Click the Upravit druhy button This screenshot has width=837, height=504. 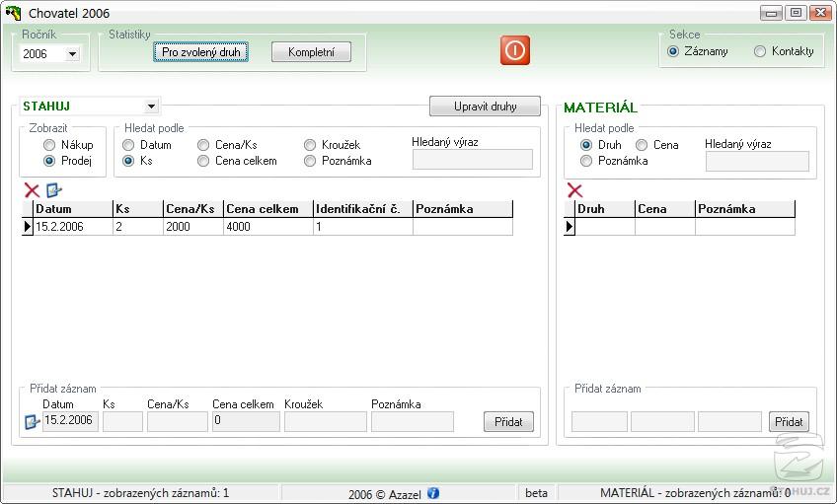pos(485,107)
